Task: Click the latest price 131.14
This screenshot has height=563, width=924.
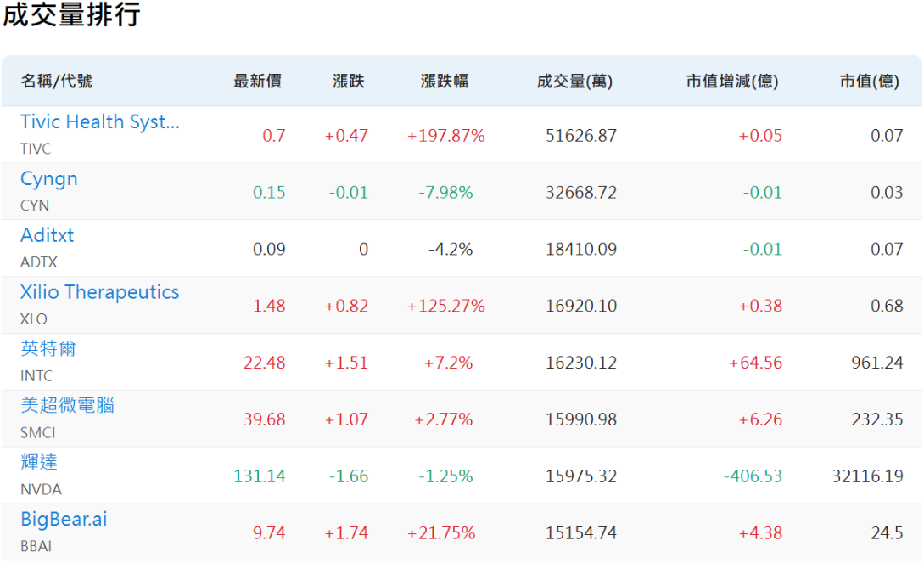Action: (x=260, y=476)
